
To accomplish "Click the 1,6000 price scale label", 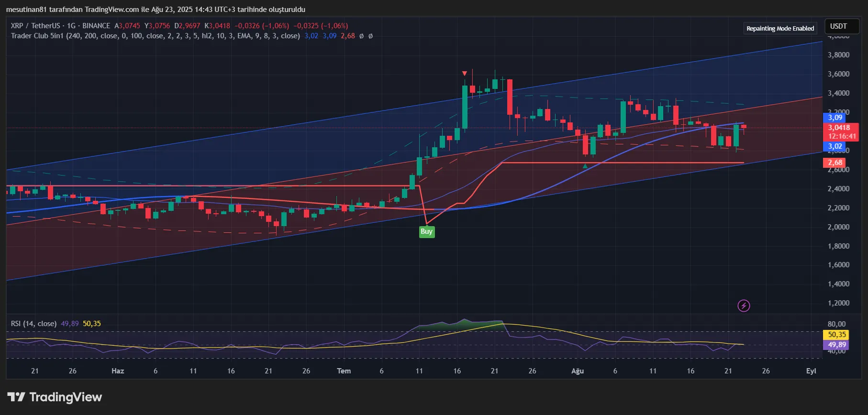I will point(839,265).
